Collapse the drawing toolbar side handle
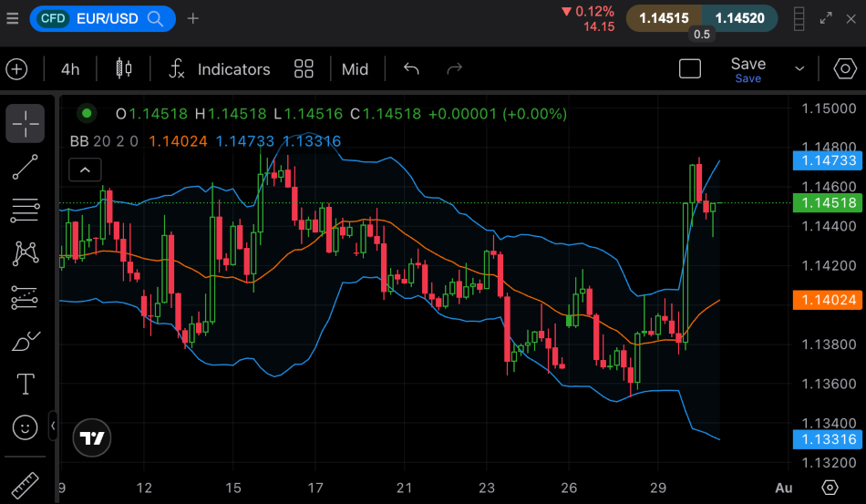866x504 pixels. (53, 426)
